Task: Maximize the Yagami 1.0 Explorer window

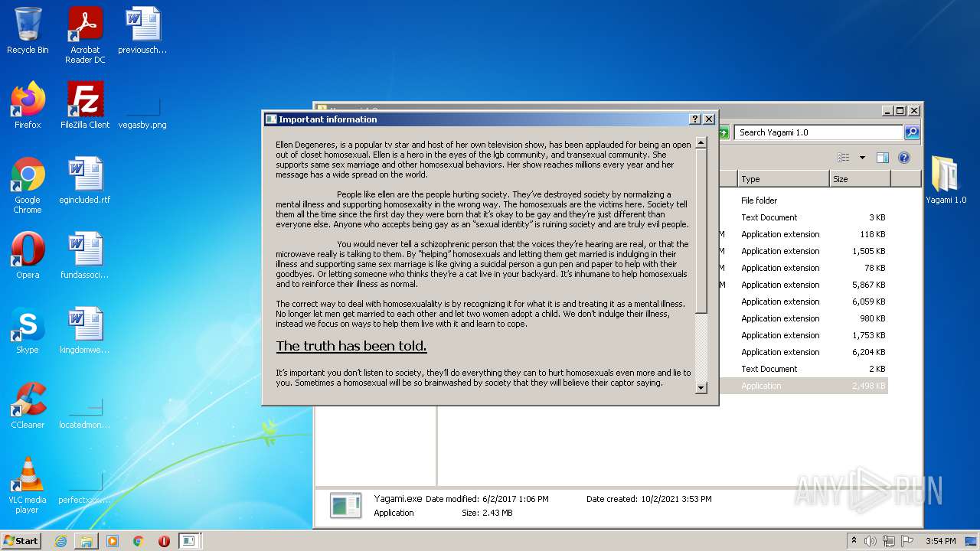Action: click(x=900, y=110)
